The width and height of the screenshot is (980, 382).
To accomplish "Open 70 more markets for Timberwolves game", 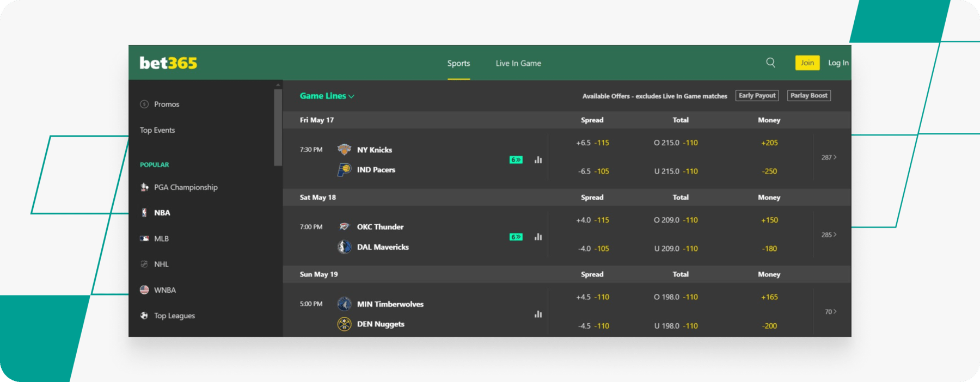I will coord(831,312).
